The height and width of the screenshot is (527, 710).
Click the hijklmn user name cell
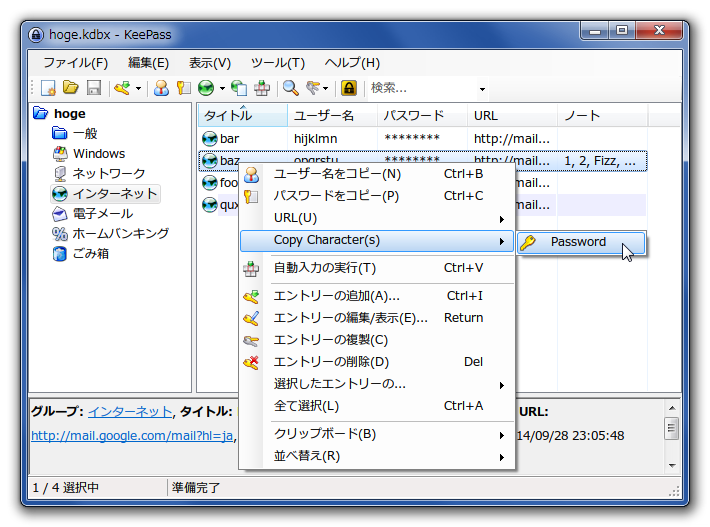(x=316, y=139)
